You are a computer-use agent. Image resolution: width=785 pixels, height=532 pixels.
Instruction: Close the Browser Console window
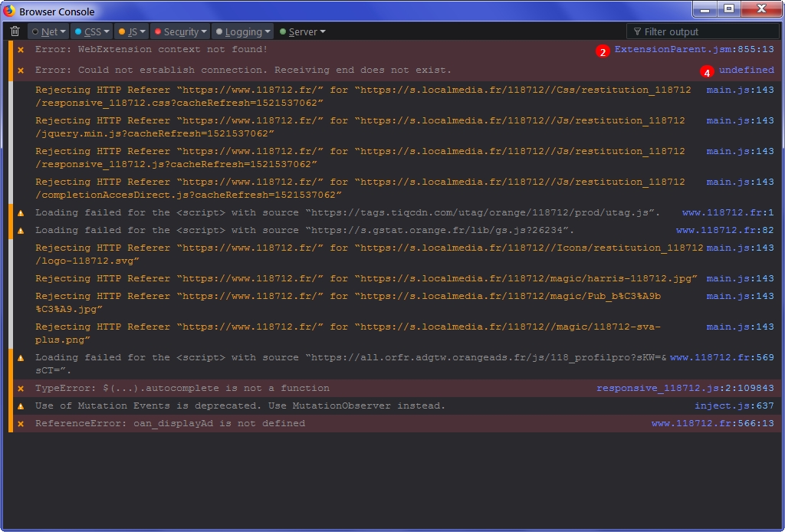pyautogui.click(x=761, y=9)
